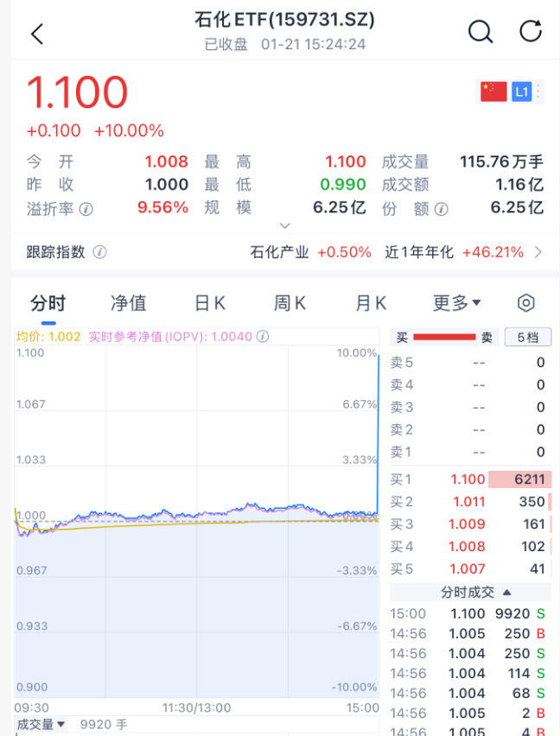Tap info icon beside 溢折率

coord(86,208)
